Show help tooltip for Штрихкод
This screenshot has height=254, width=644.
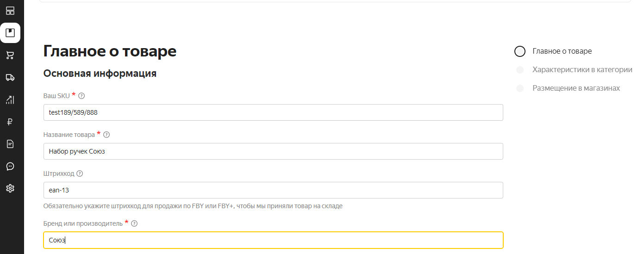pyautogui.click(x=80, y=173)
